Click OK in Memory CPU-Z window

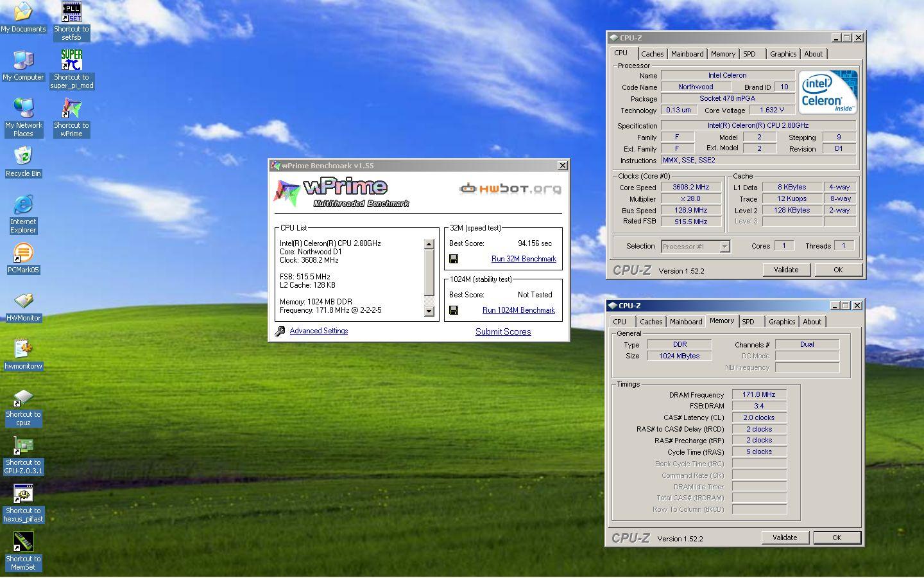[837, 538]
